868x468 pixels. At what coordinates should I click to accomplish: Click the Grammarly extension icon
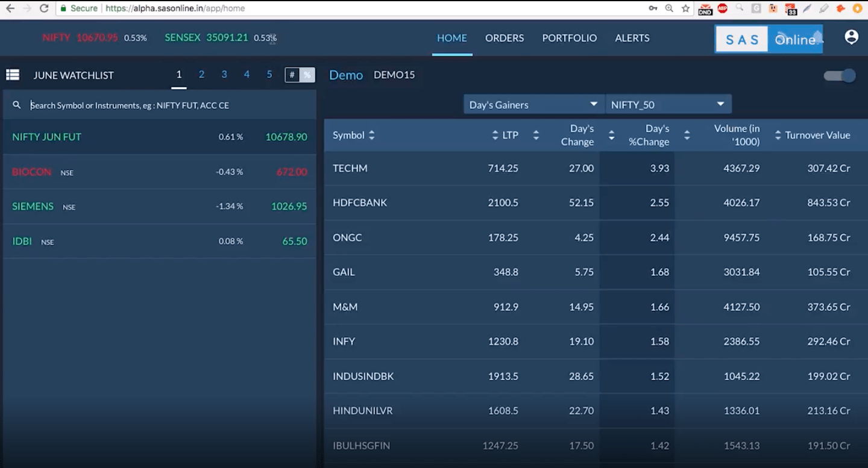(x=755, y=8)
